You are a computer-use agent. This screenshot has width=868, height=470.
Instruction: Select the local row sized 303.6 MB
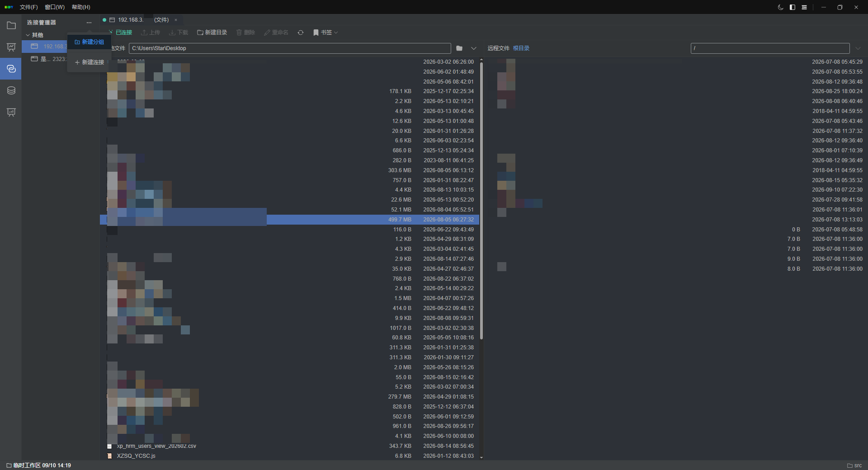tap(289, 170)
